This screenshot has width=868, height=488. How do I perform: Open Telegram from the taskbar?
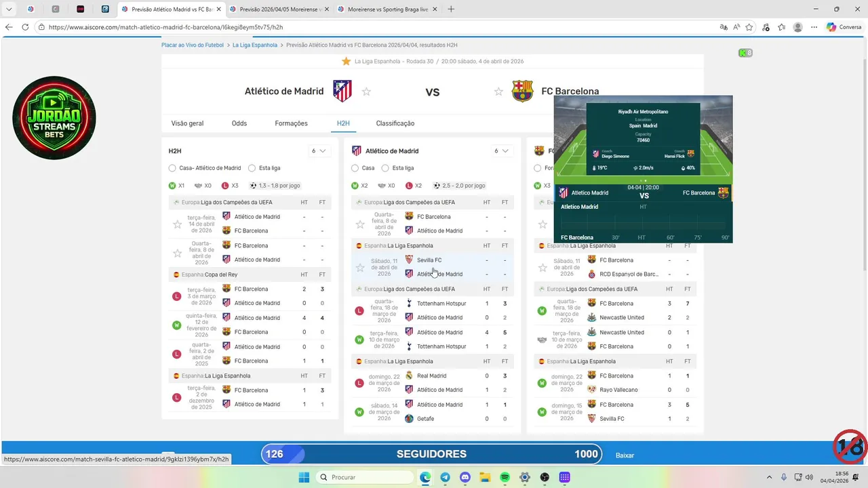click(x=445, y=477)
